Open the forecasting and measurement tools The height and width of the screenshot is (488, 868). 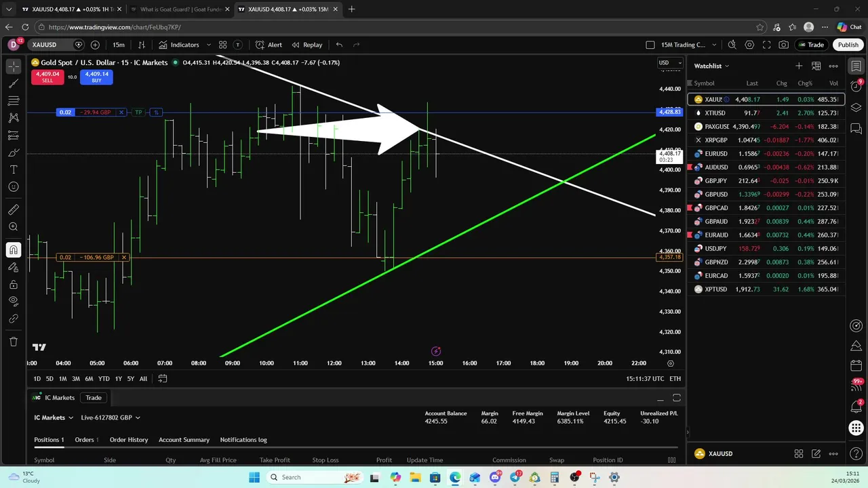point(13,135)
